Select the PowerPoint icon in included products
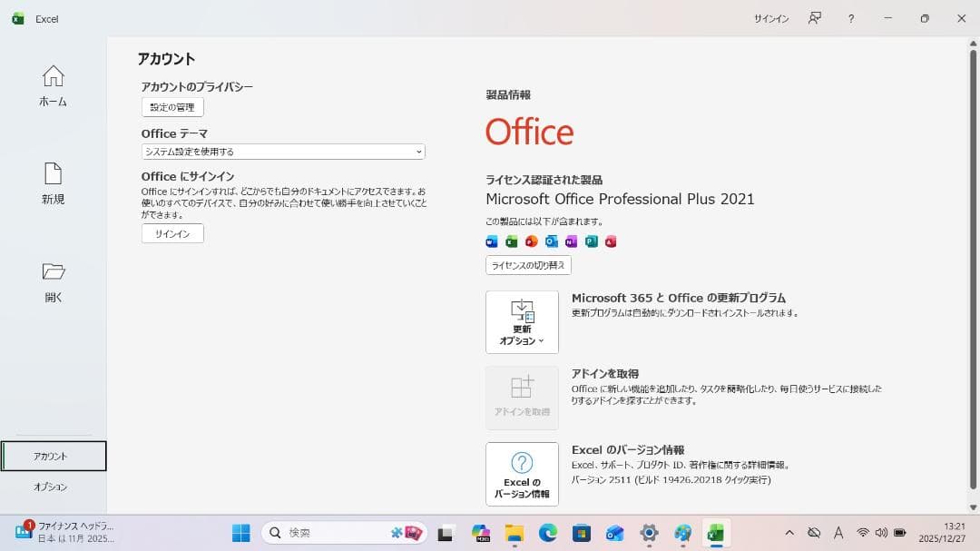The width and height of the screenshot is (980, 551). (531, 241)
